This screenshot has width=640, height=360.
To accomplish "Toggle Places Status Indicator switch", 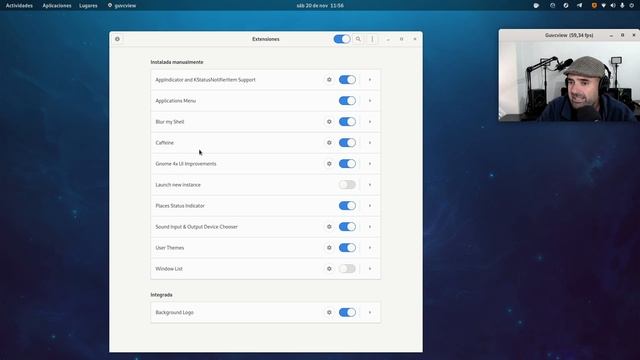I will [347, 206].
